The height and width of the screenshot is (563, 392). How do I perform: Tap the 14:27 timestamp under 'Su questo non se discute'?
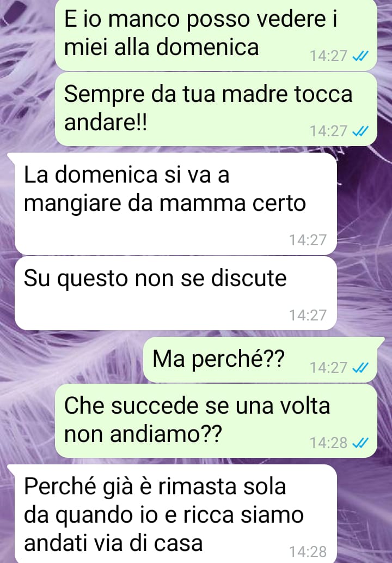308,315
